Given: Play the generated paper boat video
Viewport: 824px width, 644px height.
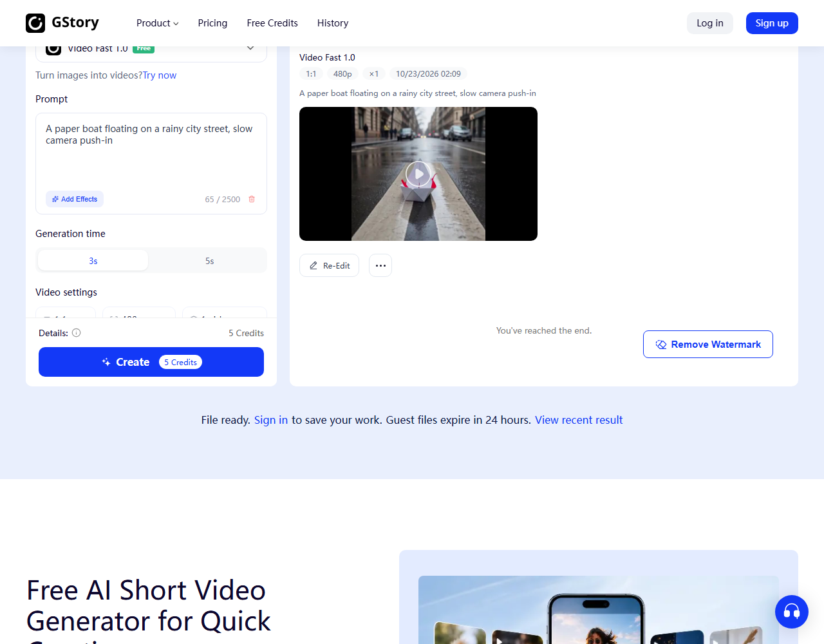Looking at the screenshot, I should [x=418, y=174].
